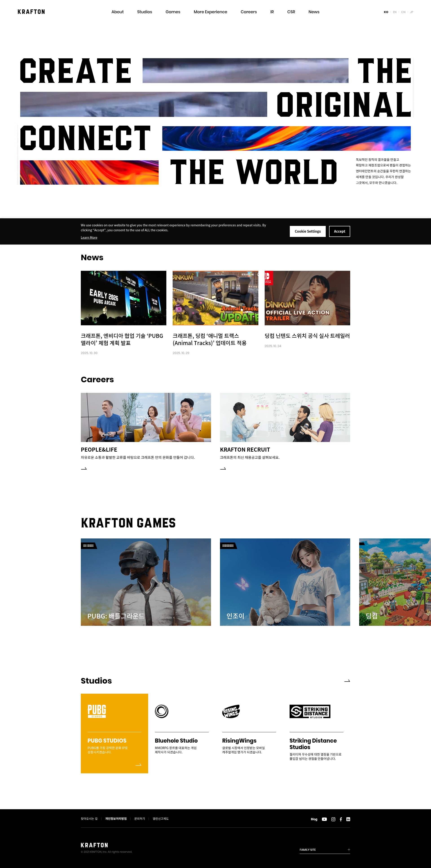The height and width of the screenshot is (868, 431).
Task: Open the CSR menu item
Action: pos(291,12)
